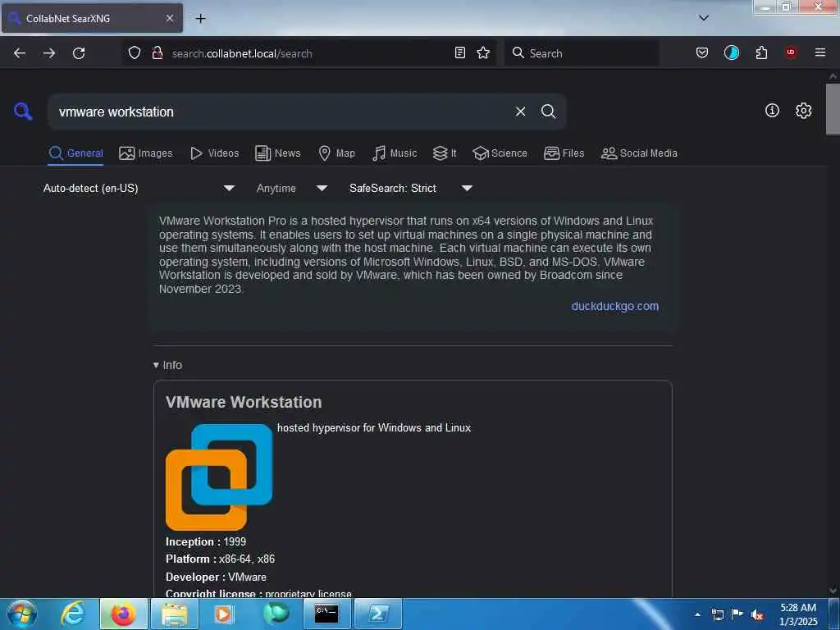This screenshot has width=840, height=630.
Task: Click the blue circular extension icon in toolbar
Action: [x=731, y=52]
